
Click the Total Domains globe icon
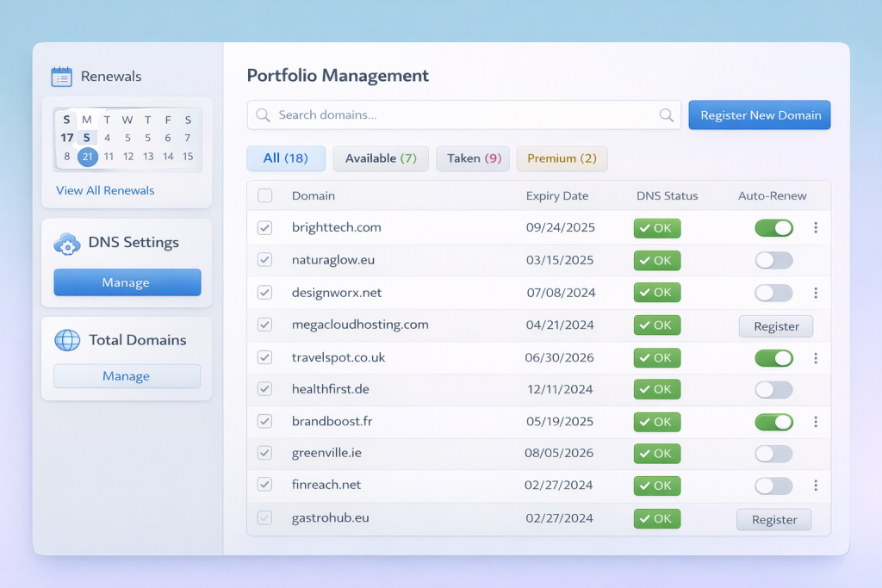(67, 340)
